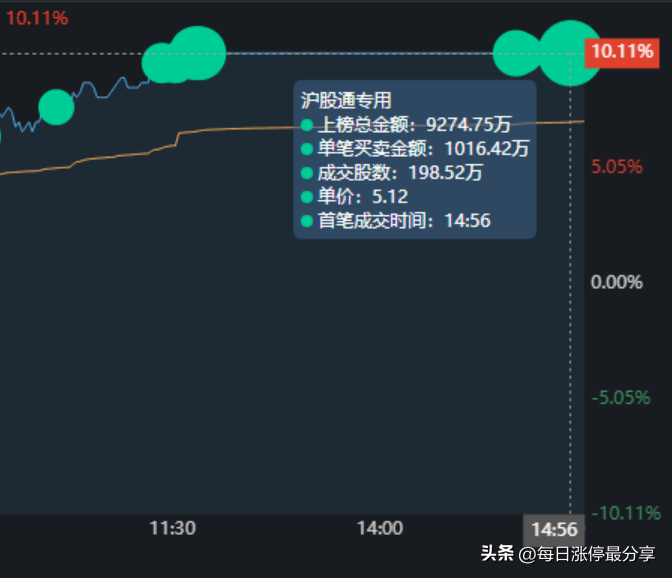Click the green dot beside 单笔买卖金额
The image size is (672, 578).
pos(307,149)
